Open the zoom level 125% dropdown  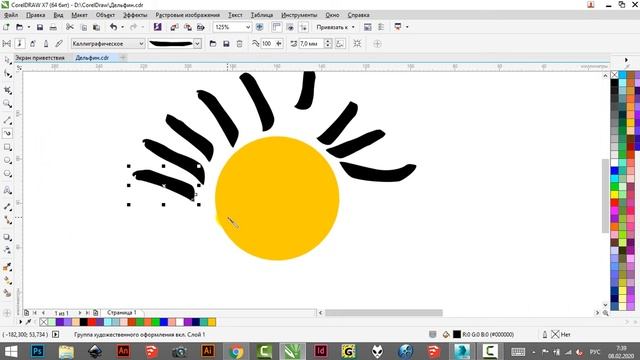(x=247, y=27)
